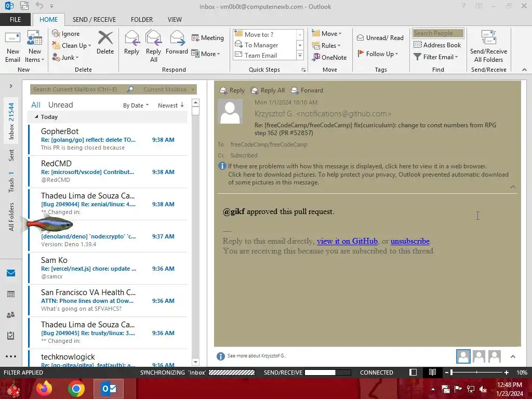Screen dimensions: 532x399
Task: Open the Inbox 21544 folder
Action: (x=11, y=122)
